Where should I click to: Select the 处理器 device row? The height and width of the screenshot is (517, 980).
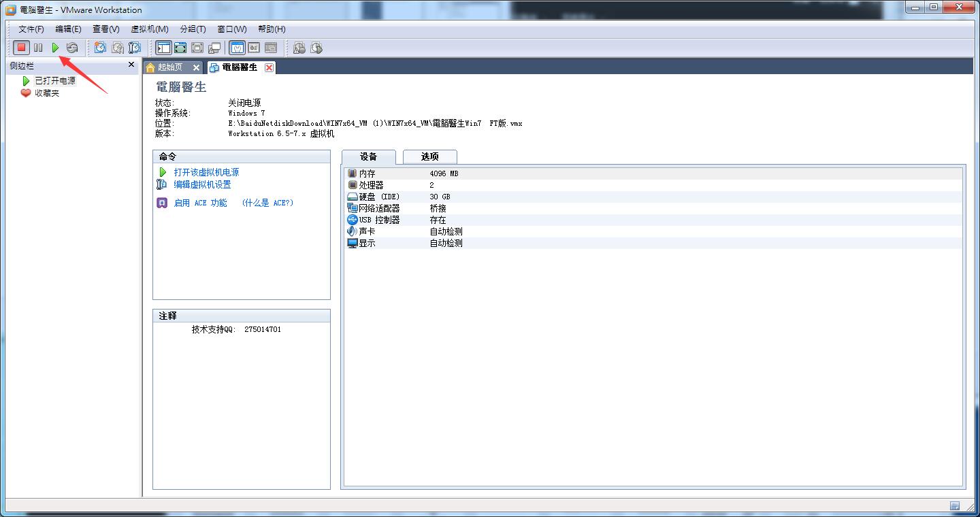click(x=654, y=185)
